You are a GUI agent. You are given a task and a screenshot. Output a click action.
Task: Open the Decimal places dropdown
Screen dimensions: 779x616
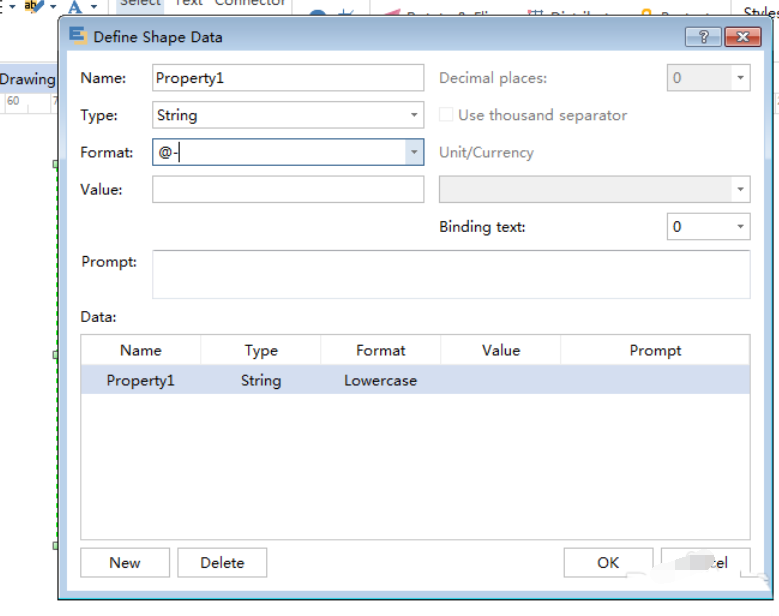[739, 78]
